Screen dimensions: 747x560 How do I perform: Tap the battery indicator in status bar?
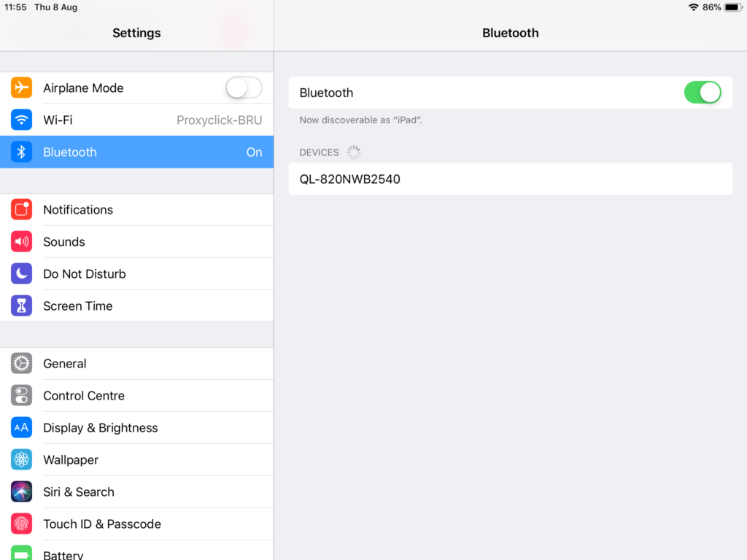point(732,7)
